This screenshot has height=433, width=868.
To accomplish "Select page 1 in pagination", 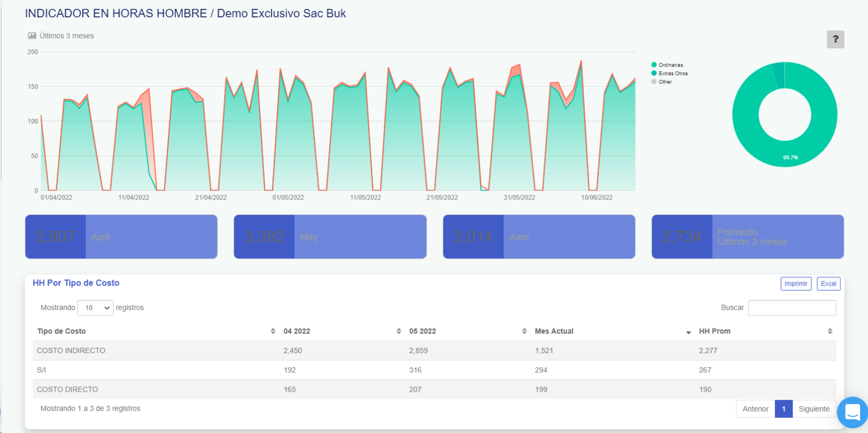I will click(x=783, y=409).
